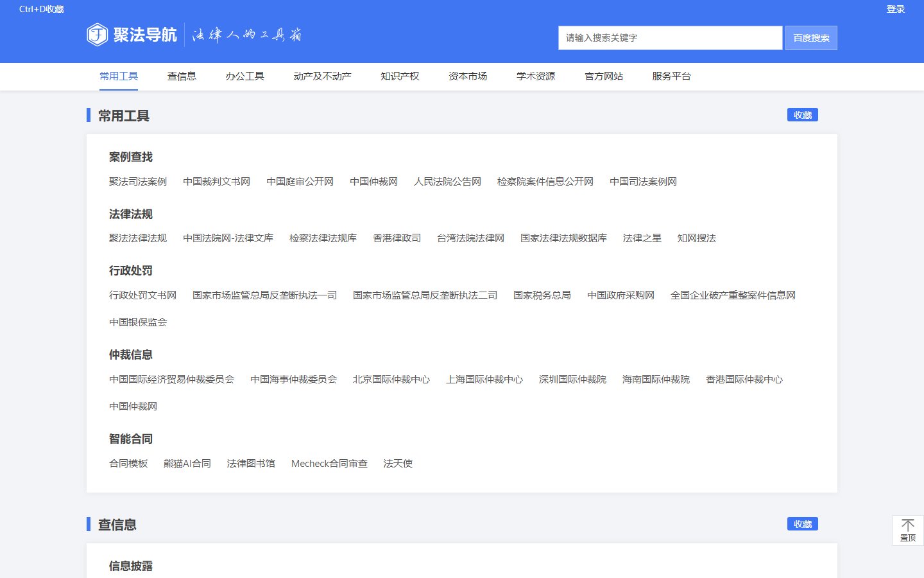The height and width of the screenshot is (578, 924).
Task: Click the 登录 link
Action: [895, 9]
